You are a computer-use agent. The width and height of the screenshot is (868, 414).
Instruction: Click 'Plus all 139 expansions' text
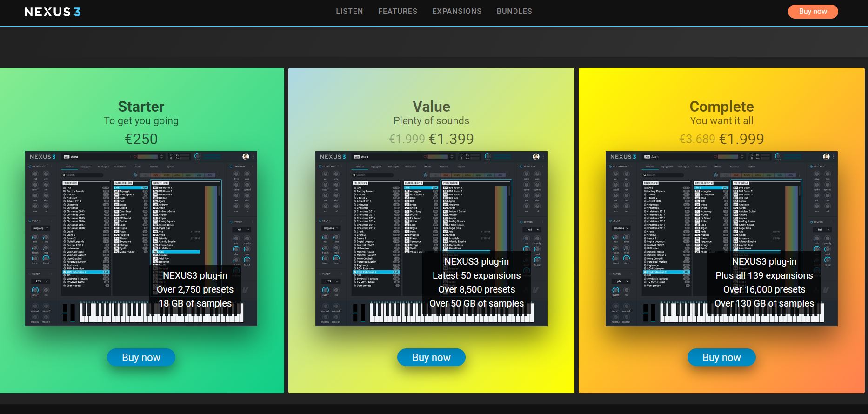click(764, 275)
